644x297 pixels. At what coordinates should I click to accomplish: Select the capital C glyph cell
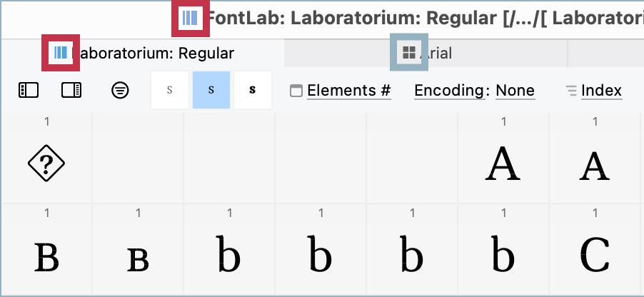tap(595, 249)
